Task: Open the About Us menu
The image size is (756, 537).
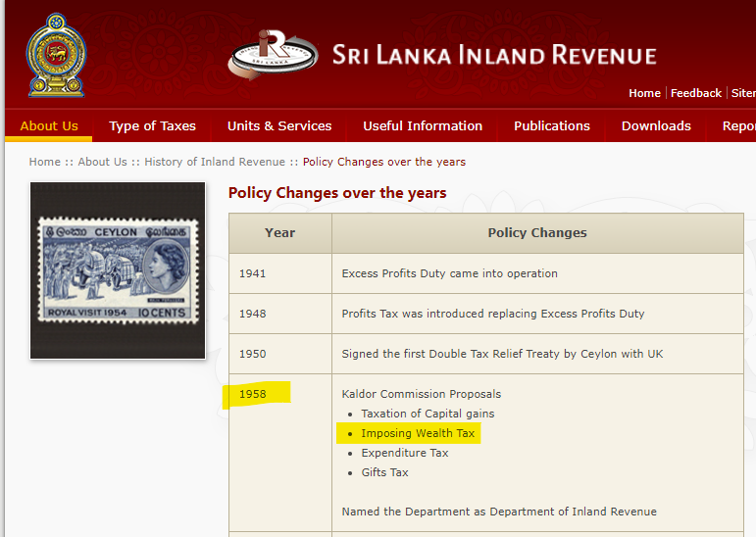Action: pos(49,125)
